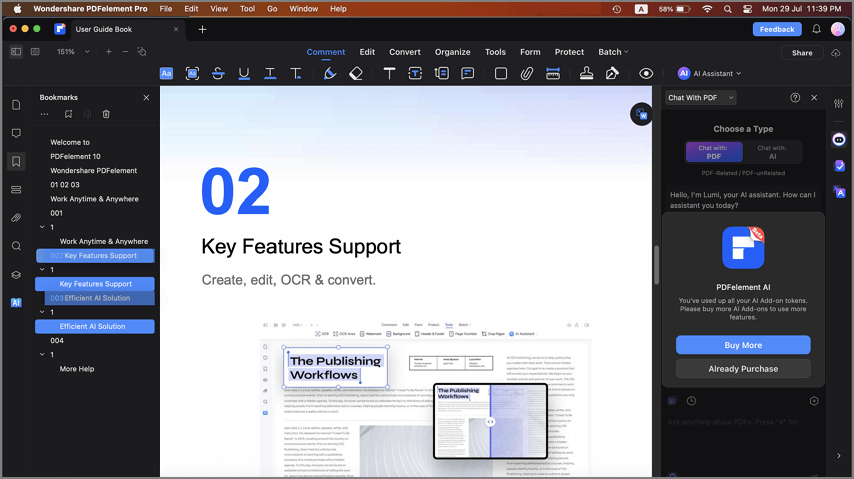This screenshot has width=854, height=479.
Task: Collapse the bookmark group above More Help
Action: coord(42,355)
